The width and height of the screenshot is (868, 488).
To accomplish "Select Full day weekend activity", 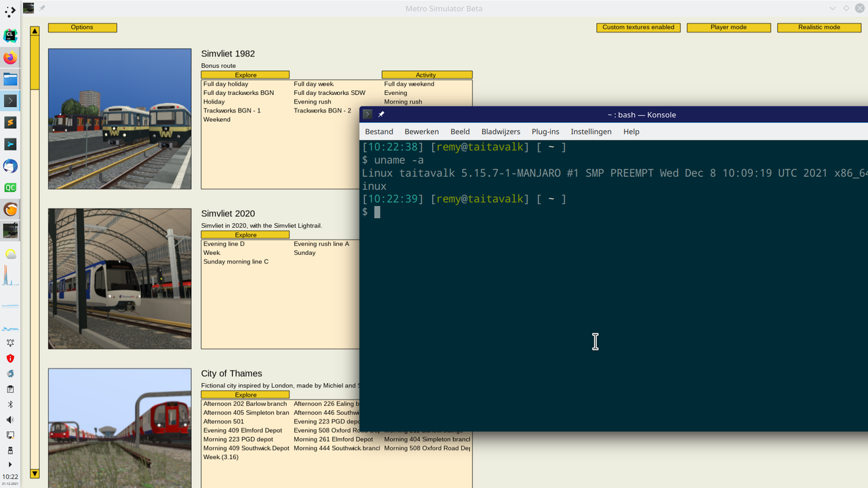I will coord(409,84).
